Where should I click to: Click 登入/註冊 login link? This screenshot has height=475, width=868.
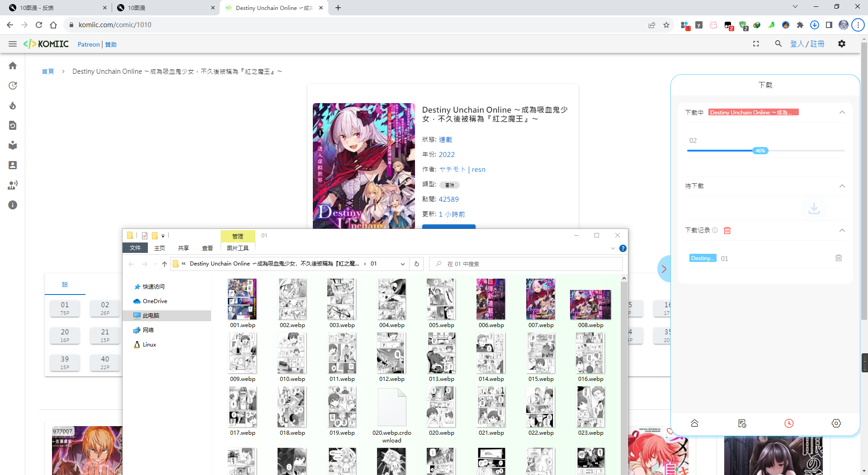[x=807, y=44]
